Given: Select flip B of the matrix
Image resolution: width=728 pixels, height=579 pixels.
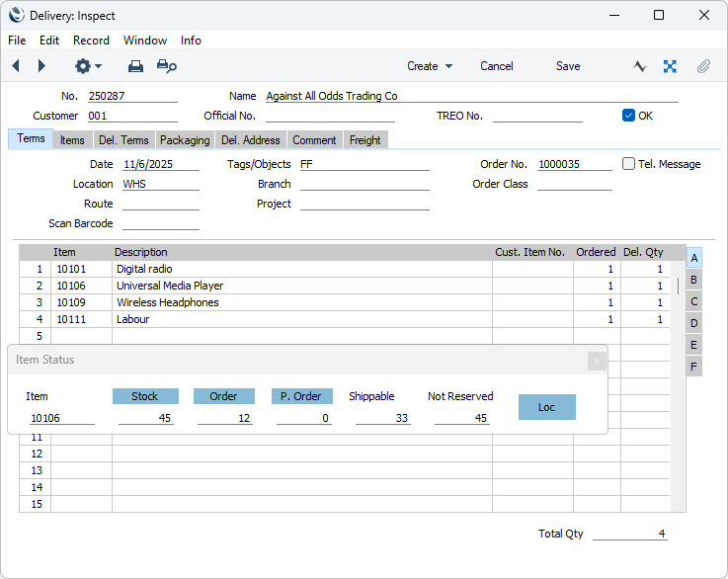Looking at the screenshot, I should point(694,280).
